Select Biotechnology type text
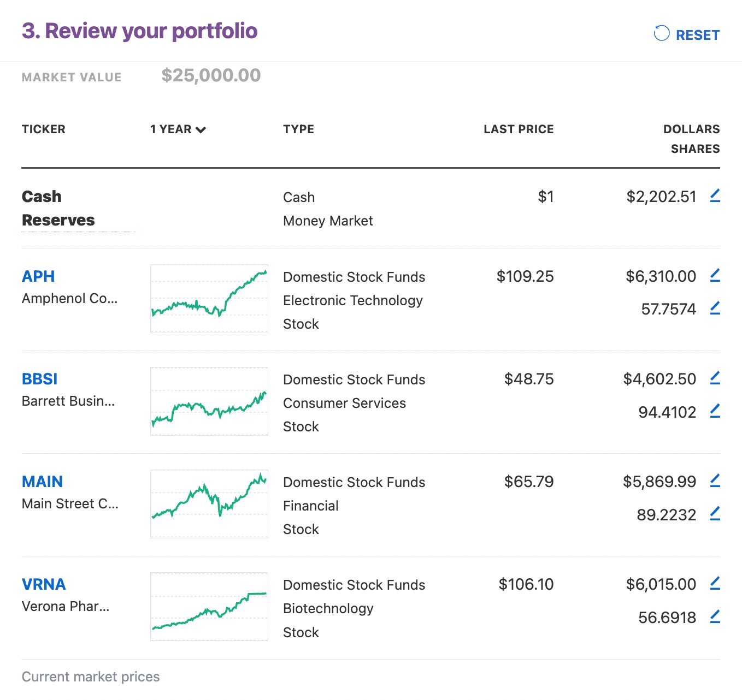742x700 pixels. (328, 608)
